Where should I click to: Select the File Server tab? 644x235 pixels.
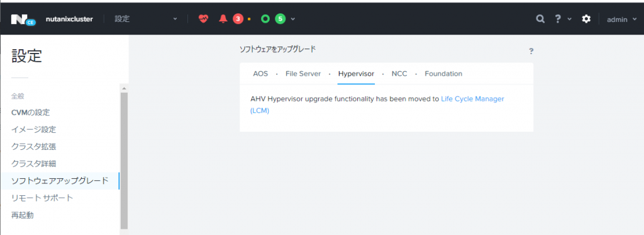[x=303, y=74]
